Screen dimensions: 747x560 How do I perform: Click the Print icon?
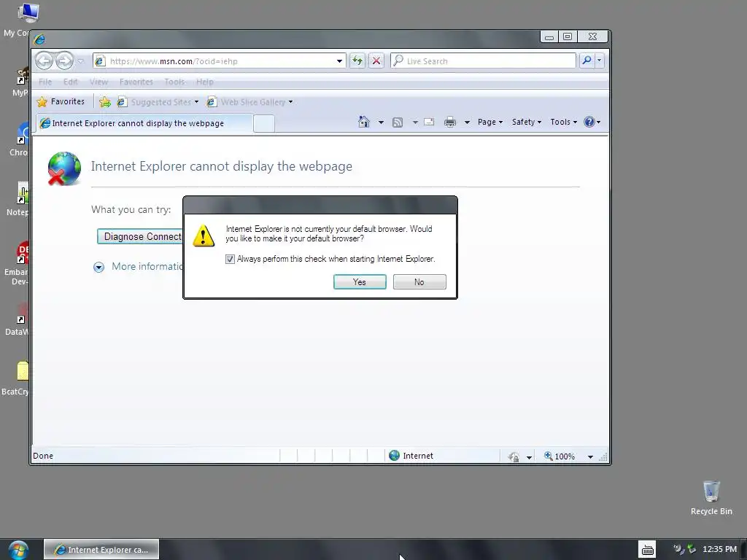tap(449, 122)
